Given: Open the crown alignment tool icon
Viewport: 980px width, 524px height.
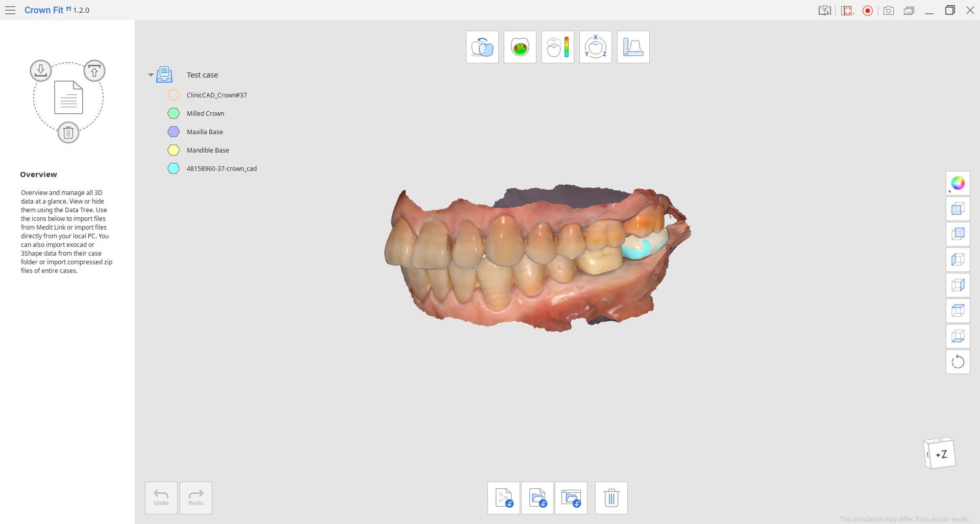Looking at the screenshot, I should (x=482, y=47).
